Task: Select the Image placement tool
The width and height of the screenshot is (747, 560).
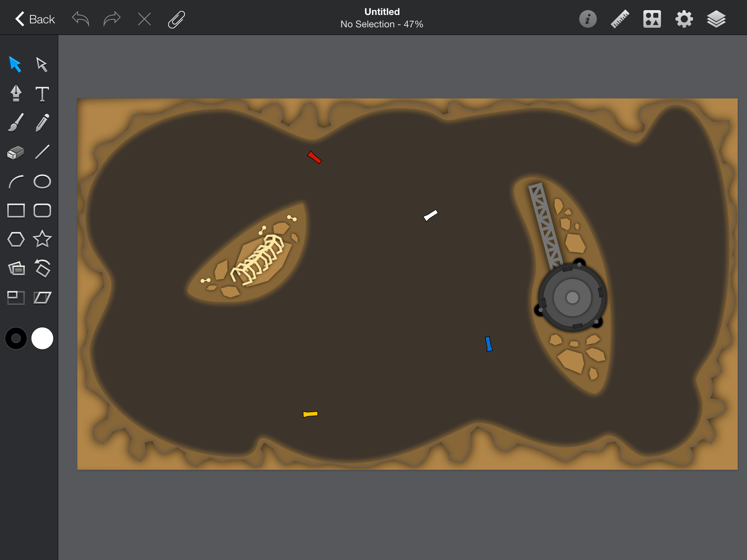Action: (16, 269)
